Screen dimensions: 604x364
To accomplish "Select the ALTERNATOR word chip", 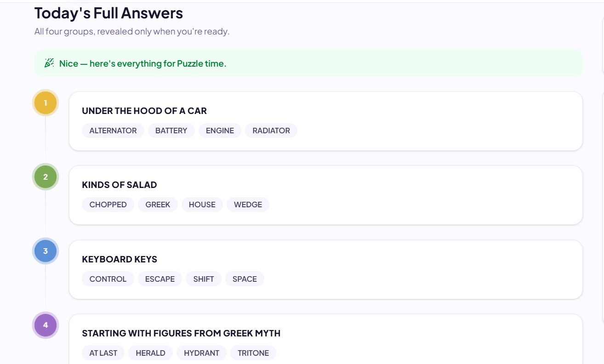I will (113, 131).
